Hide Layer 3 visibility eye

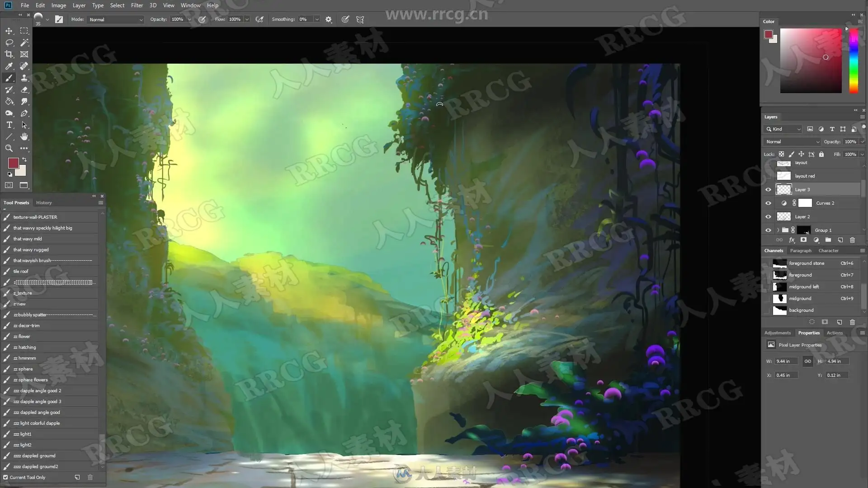click(x=768, y=190)
